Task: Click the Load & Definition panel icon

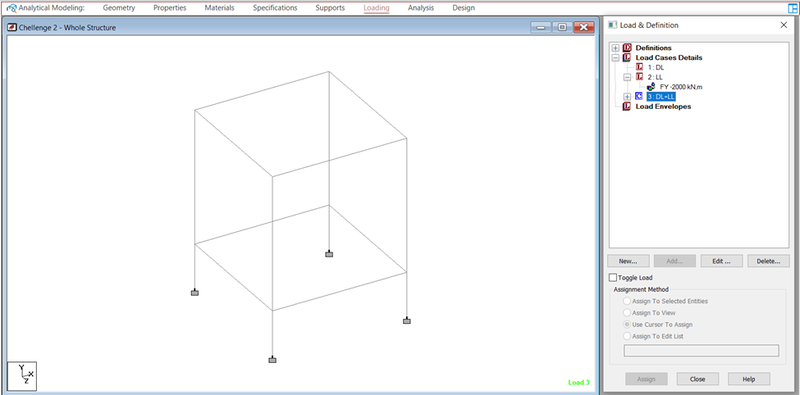Action: (613, 25)
